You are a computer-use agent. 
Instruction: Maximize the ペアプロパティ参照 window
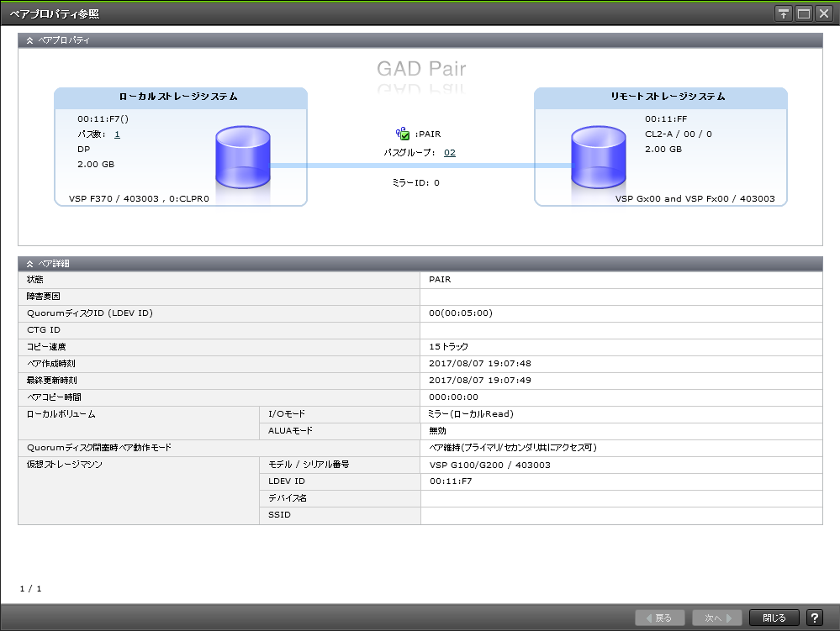point(803,13)
